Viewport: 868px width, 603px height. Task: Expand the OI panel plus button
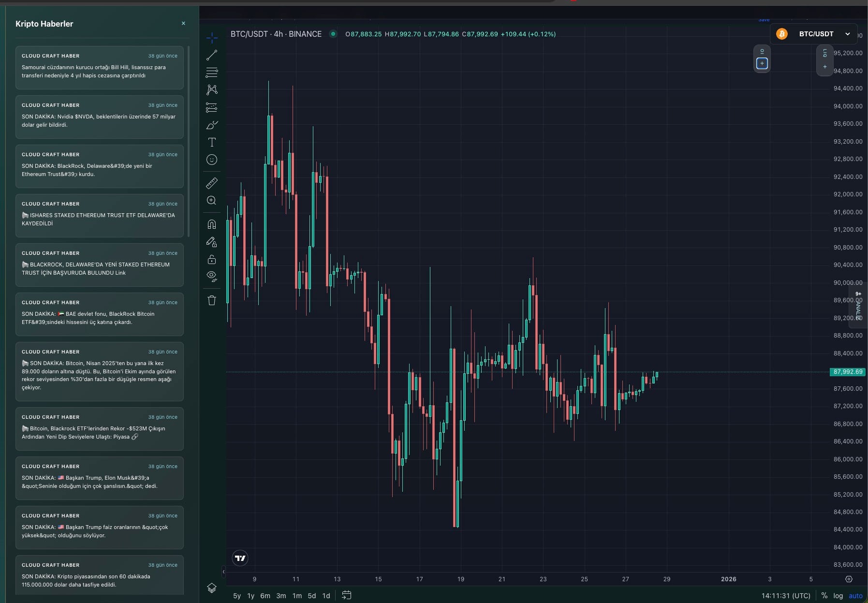point(762,63)
